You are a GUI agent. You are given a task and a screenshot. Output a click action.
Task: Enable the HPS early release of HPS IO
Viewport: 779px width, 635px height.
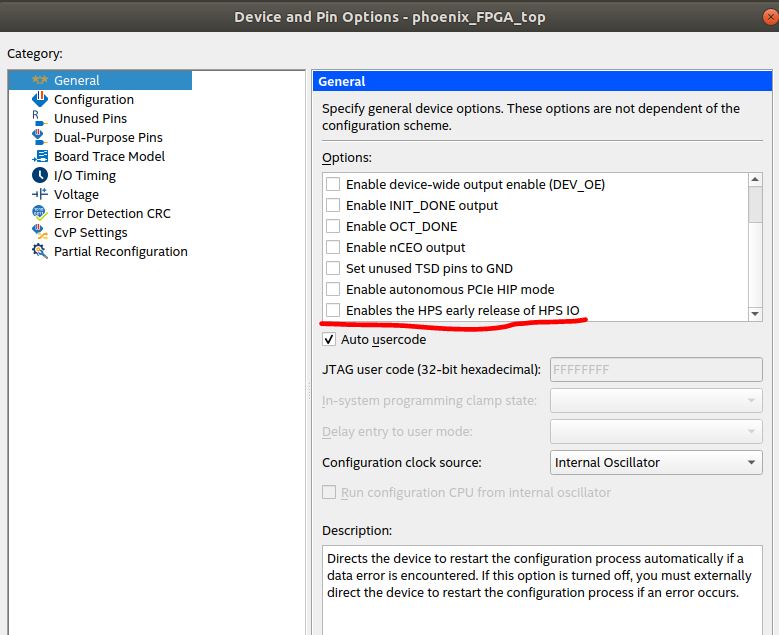point(333,311)
